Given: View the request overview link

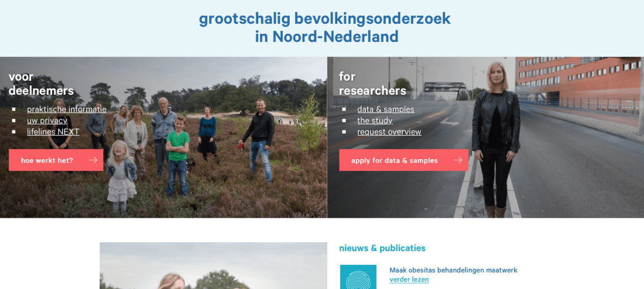Looking at the screenshot, I should pos(389,132).
